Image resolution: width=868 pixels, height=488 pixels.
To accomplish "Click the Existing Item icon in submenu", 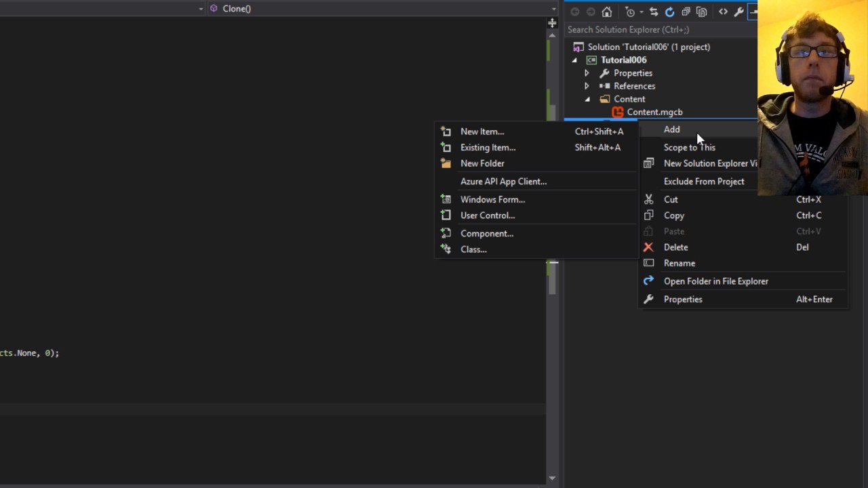I will (446, 147).
